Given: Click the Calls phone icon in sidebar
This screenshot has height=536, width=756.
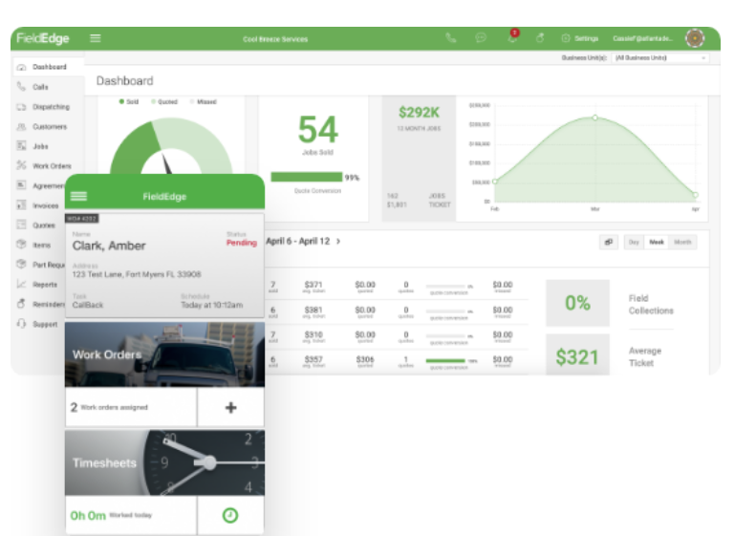Looking at the screenshot, I should coord(21,87).
